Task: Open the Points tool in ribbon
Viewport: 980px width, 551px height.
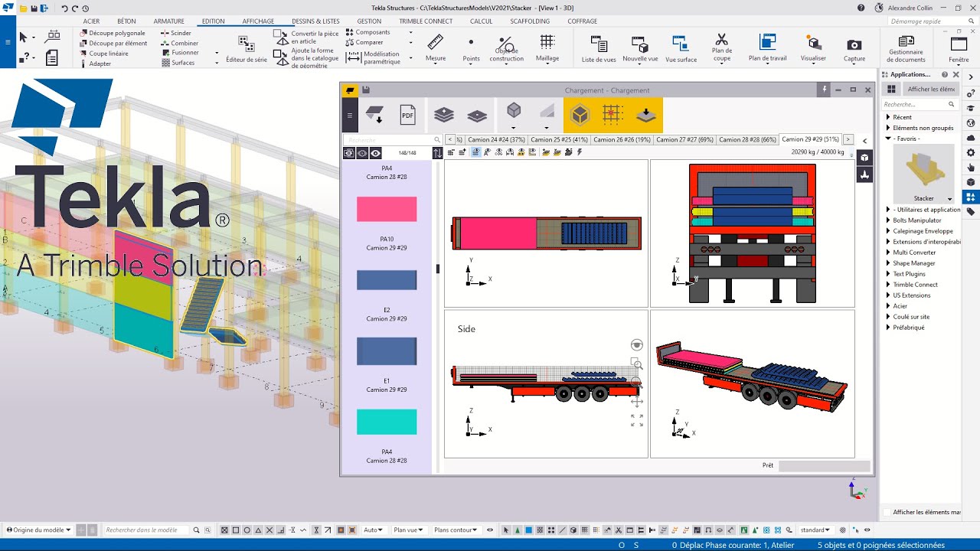Action: click(x=471, y=48)
